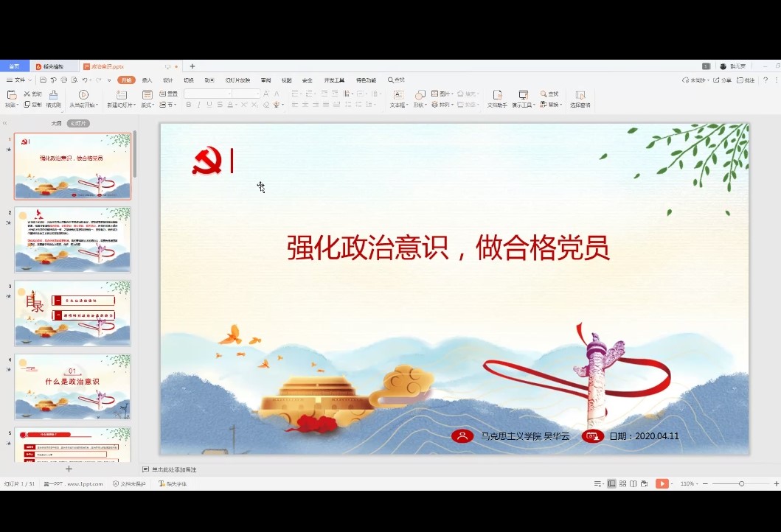Toggle Underline text formatting

[x=209, y=105]
